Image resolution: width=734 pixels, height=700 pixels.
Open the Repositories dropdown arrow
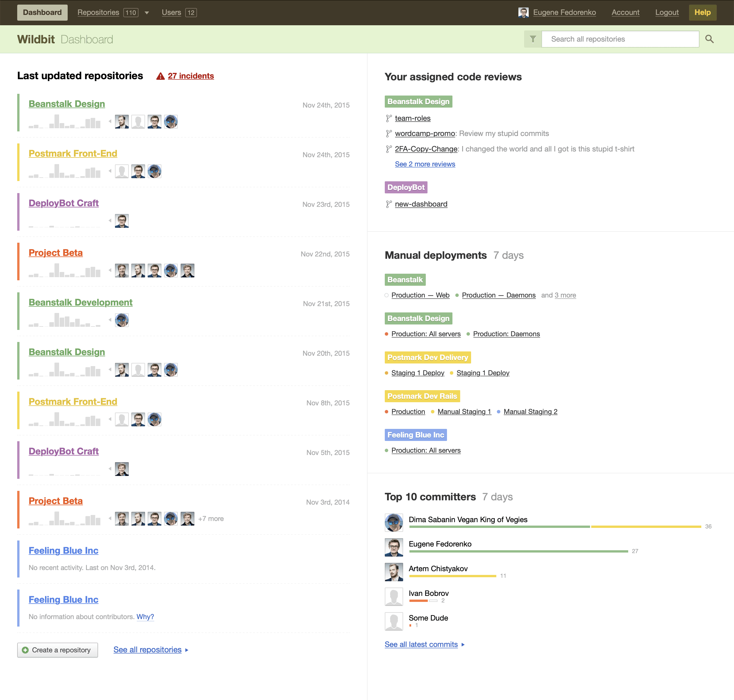coord(147,13)
